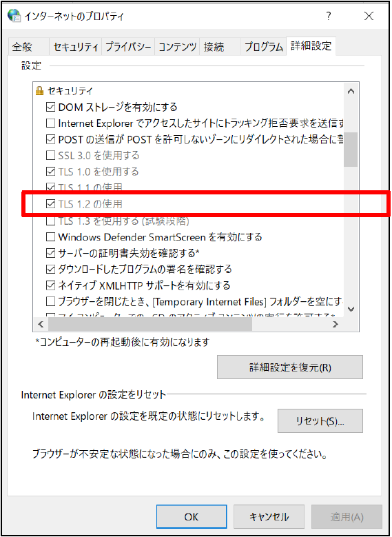The image size is (392, 537).
Task: Toggle the TLS 1.2 の使用 checkbox
Action: click(50, 205)
